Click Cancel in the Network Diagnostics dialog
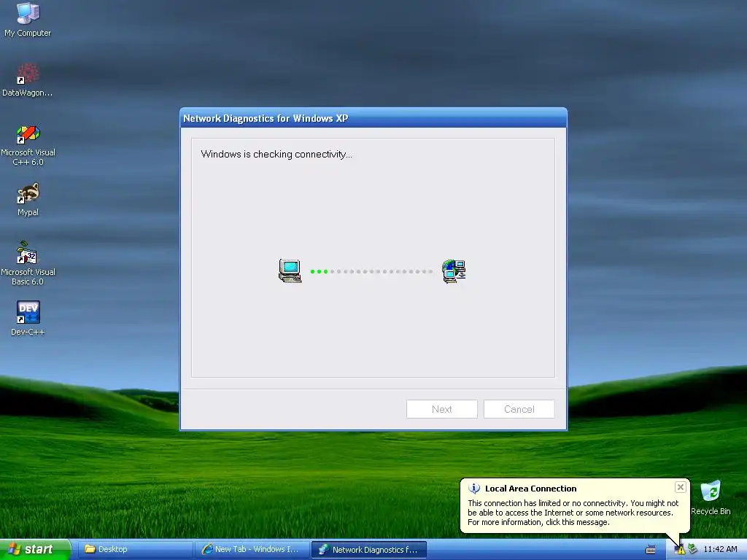Image resolution: width=747 pixels, height=560 pixels. point(519,409)
